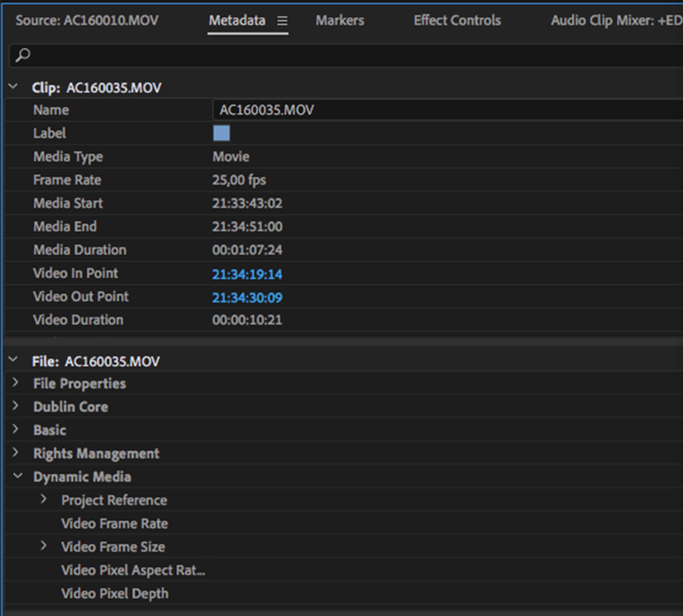Expand Rights Management group
The image size is (683, 616).
(15, 452)
